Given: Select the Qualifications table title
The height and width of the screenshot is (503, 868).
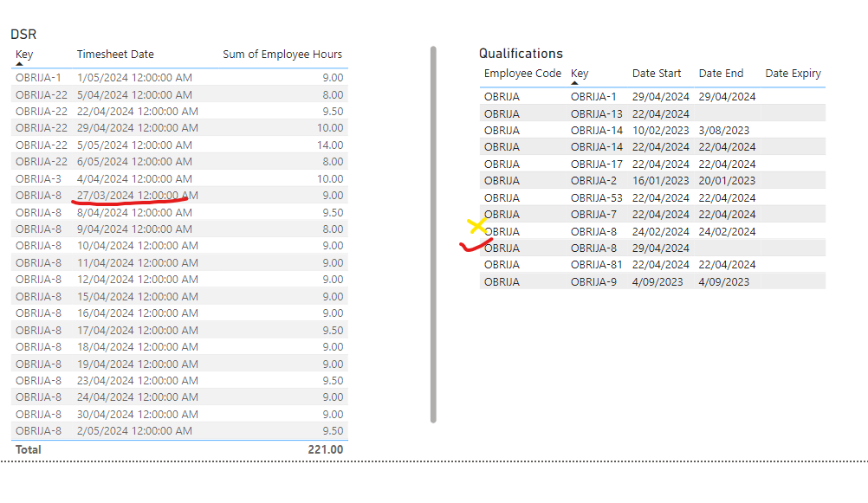Looking at the screenshot, I should tap(521, 54).
